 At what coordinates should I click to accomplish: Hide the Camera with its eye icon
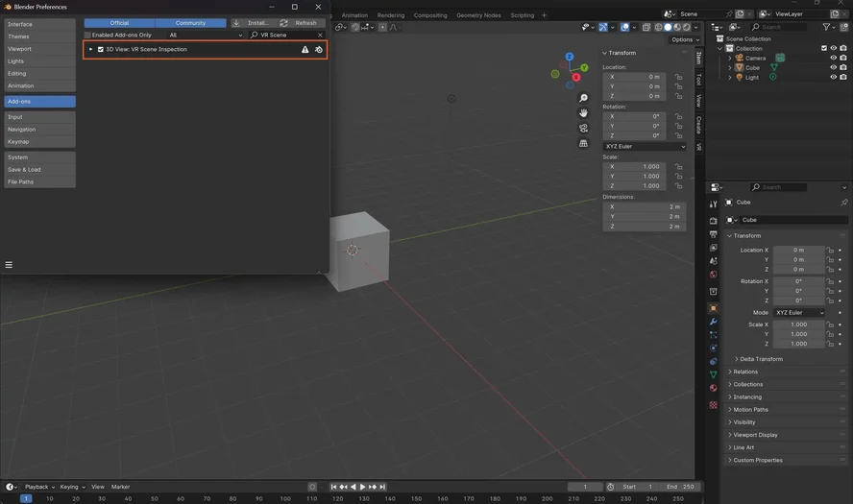pyautogui.click(x=833, y=58)
